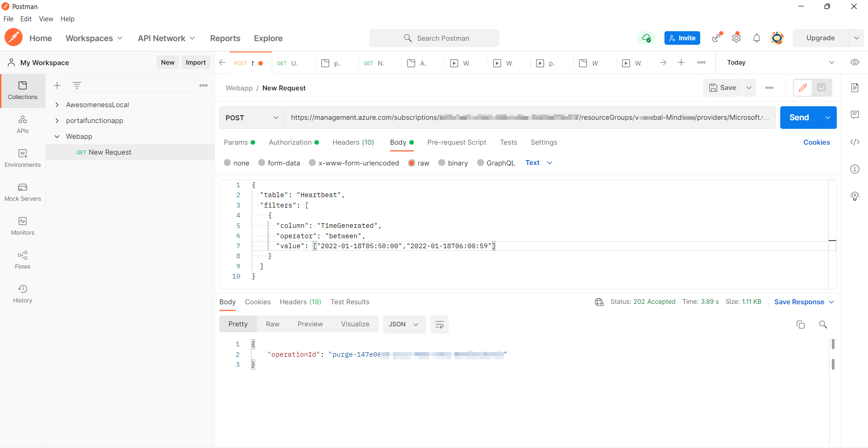Image resolution: width=868 pixels, height=448 pixels.
Task: Click Save Response
Action: [799, 302]
